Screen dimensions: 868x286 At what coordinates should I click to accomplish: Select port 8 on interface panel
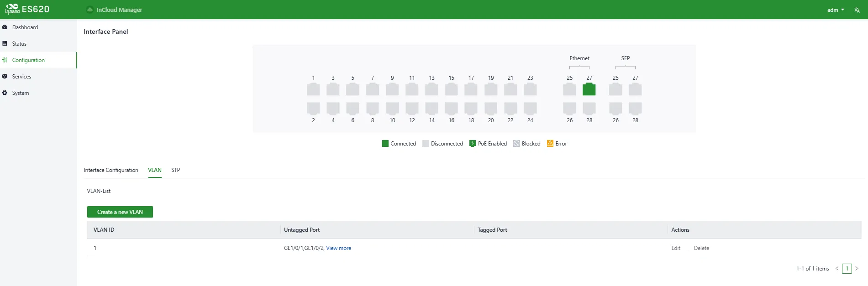point(373,108)
